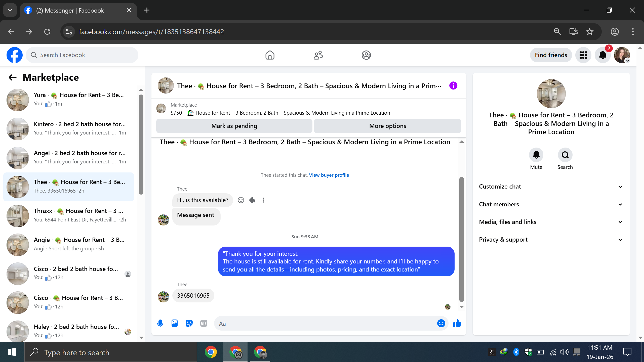Open the View buyer profile link

329,175
